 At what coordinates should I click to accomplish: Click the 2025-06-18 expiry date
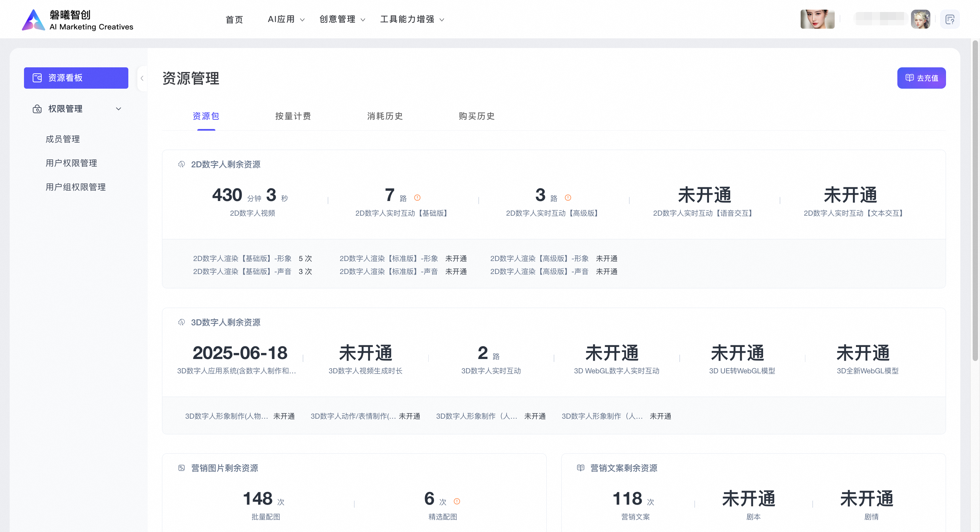(x=240, y=353)
